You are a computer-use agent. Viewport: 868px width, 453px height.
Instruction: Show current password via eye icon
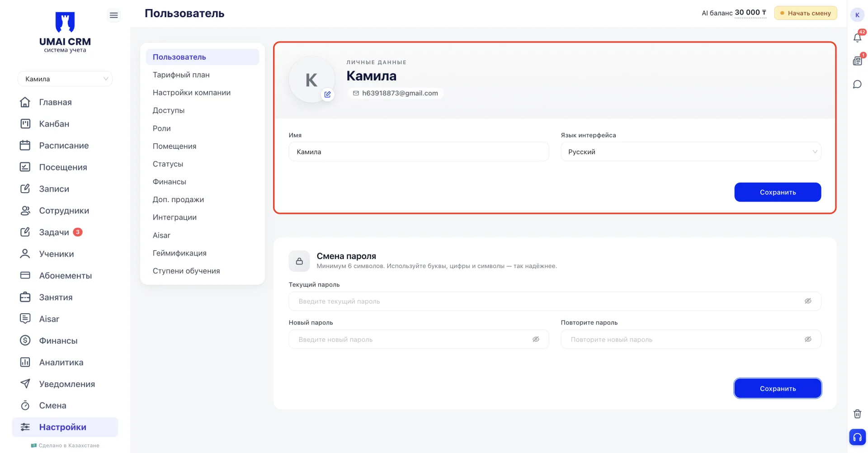pyautogui.click(x=808, y=301)
